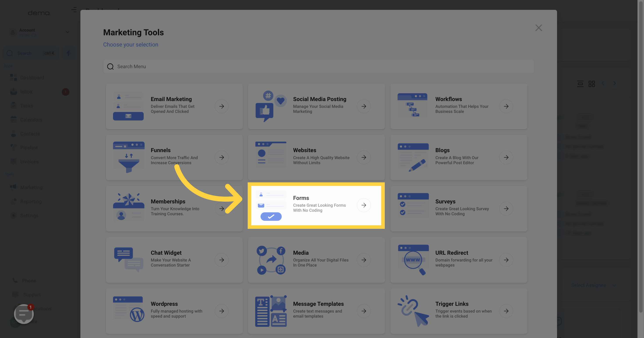Open Invoices in the sidebar
Viewport: 644px width, 338px height.
point(29,162)
